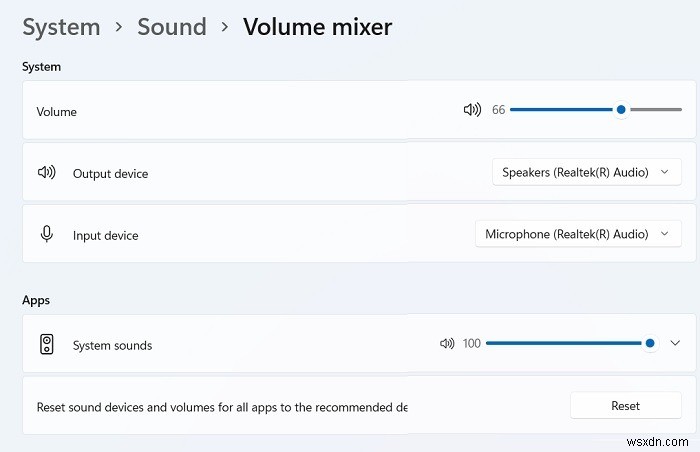
Task: Expand the System sounds row chevron
Action: [675, 343]
